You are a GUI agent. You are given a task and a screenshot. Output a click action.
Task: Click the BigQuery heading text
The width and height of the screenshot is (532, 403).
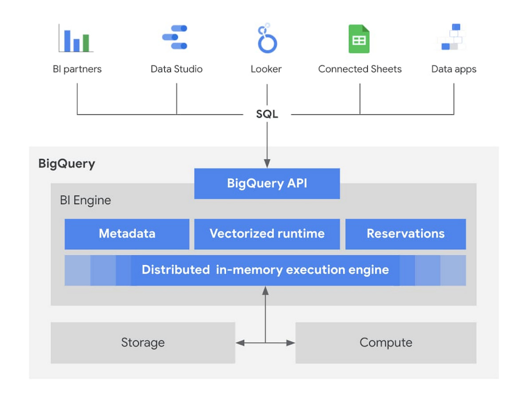(66, 164)
